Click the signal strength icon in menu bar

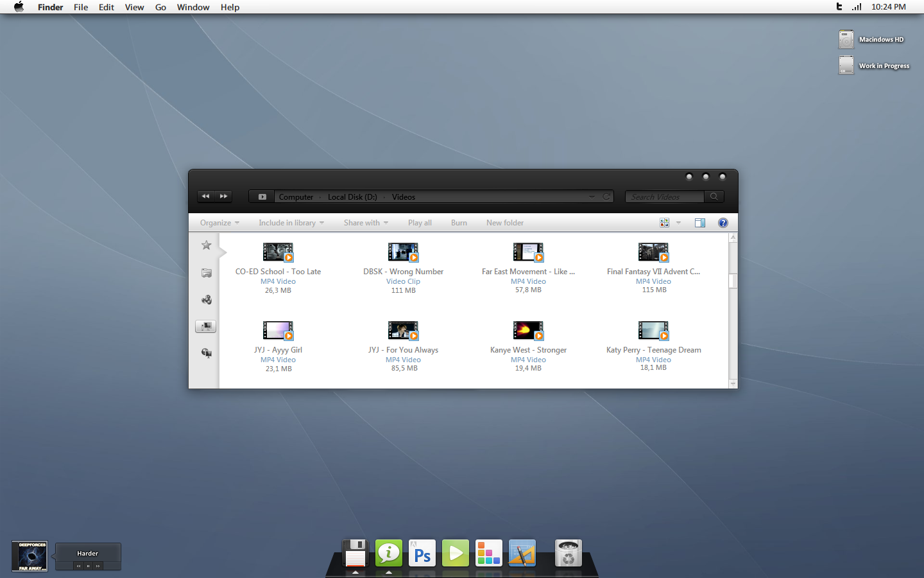pos(857,7)
